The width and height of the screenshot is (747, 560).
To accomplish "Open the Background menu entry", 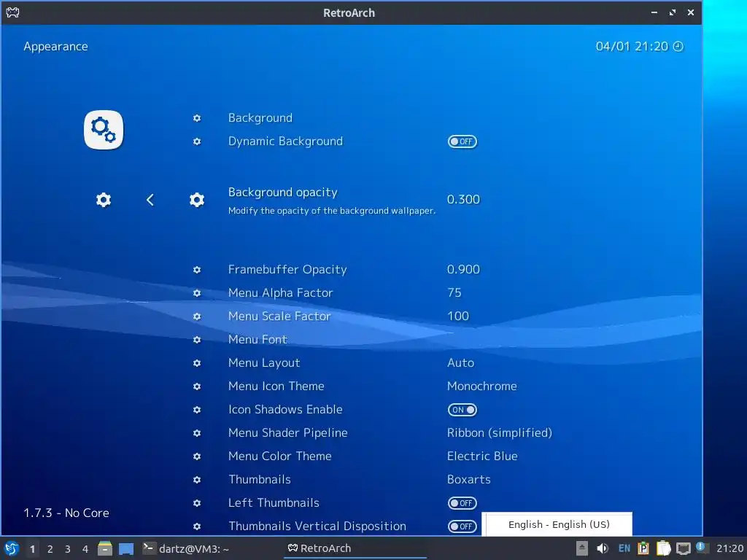I will point(260,118).
